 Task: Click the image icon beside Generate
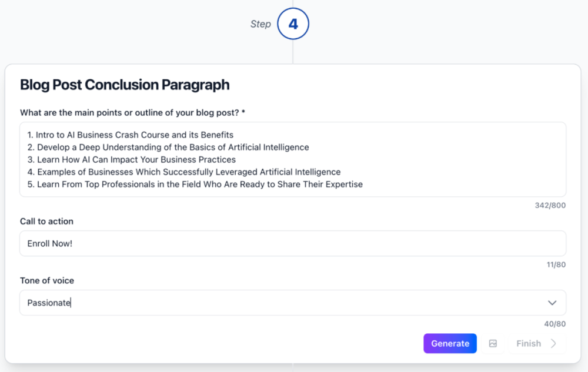(493, 344)
